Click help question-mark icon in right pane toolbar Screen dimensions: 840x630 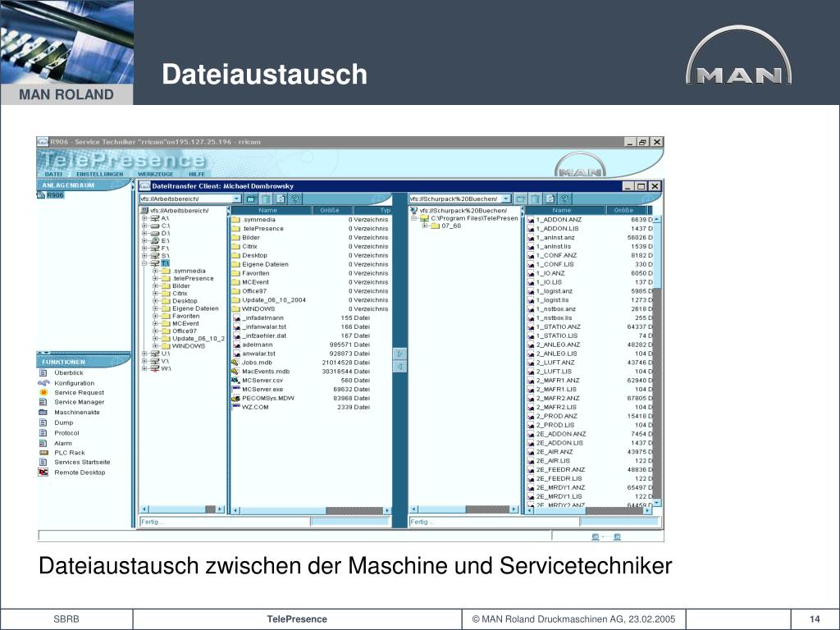click(x=564, y=199)
